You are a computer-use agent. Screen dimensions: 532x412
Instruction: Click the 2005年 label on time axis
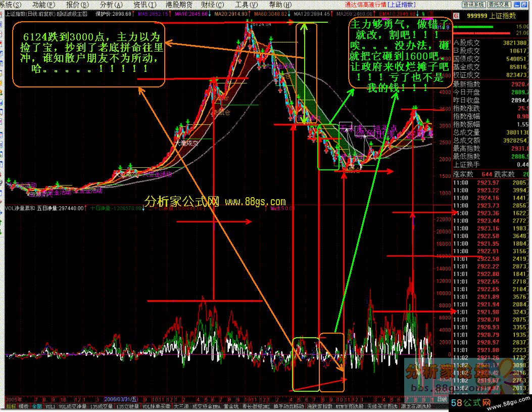tap(14, 399)
